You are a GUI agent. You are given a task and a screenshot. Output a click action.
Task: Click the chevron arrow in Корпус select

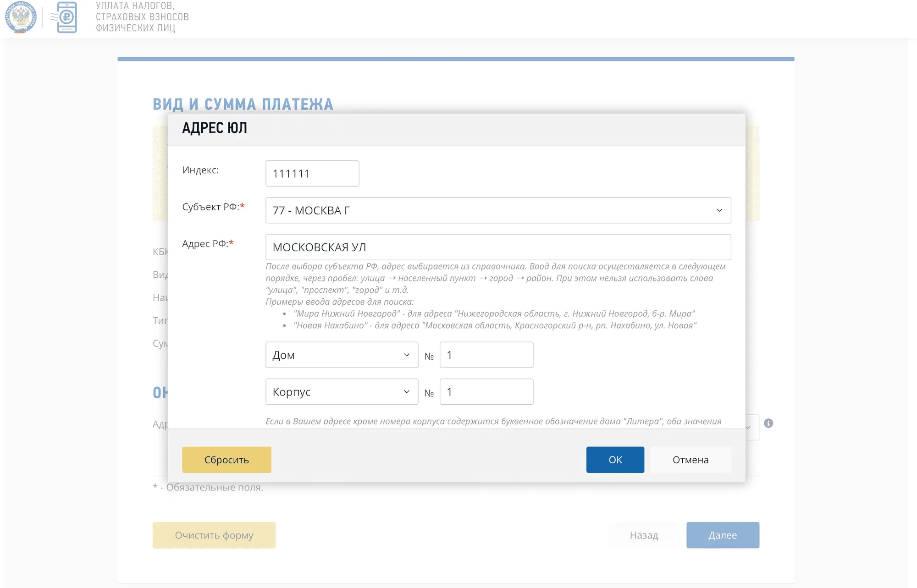pos(406,392)
